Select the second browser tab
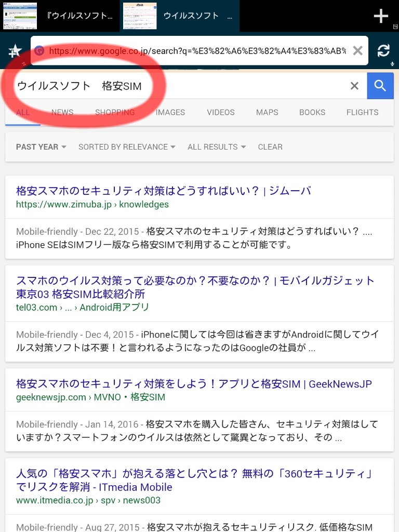The height and width of the screenshot is (532, 399). click(x=179, y=16)
